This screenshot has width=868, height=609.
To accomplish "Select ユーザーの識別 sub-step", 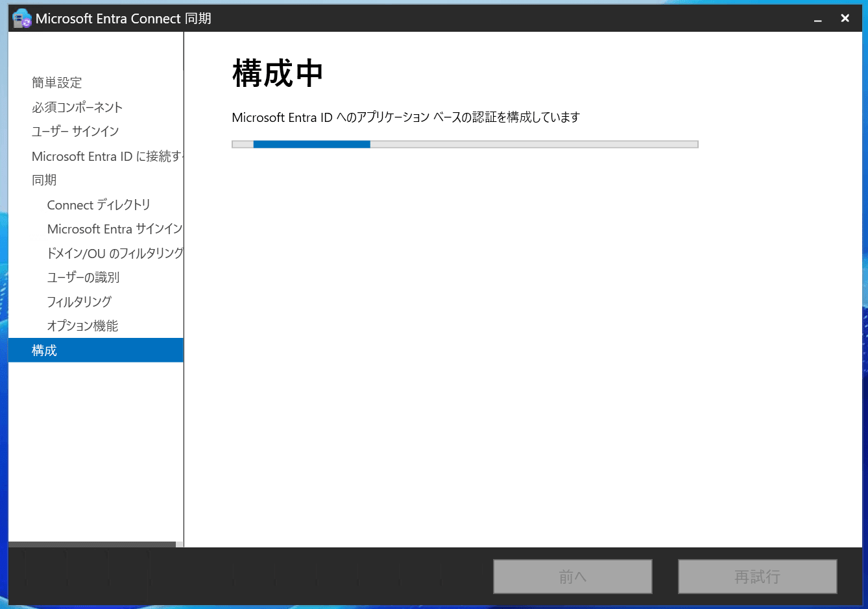I will (84, 277).
